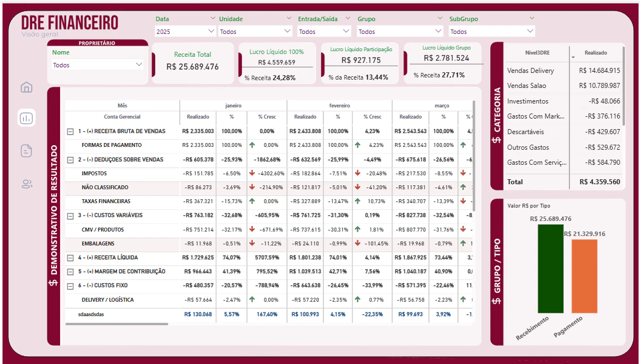The height and width of the screenshot is (364, 640).
Task: Click the Lucro Líquido Participação card
Action: 361,63
